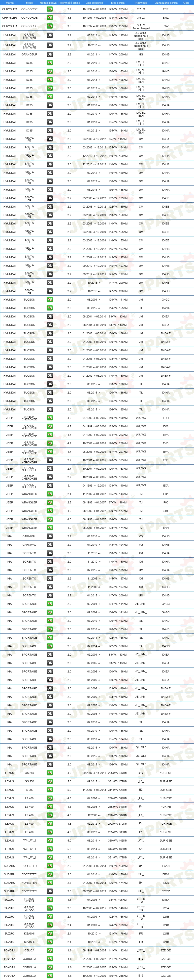Click the diesel ON icon for Hyundai Grandeur
Screen dimensions: 194x980
50,54
